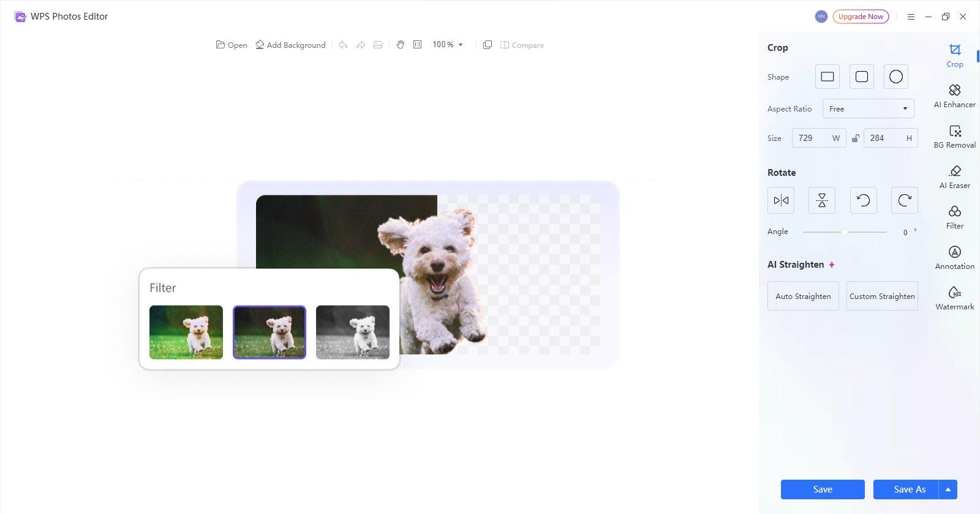Select the black and white filter thumbnail
The image size is (980, 514).
(353, 332)
